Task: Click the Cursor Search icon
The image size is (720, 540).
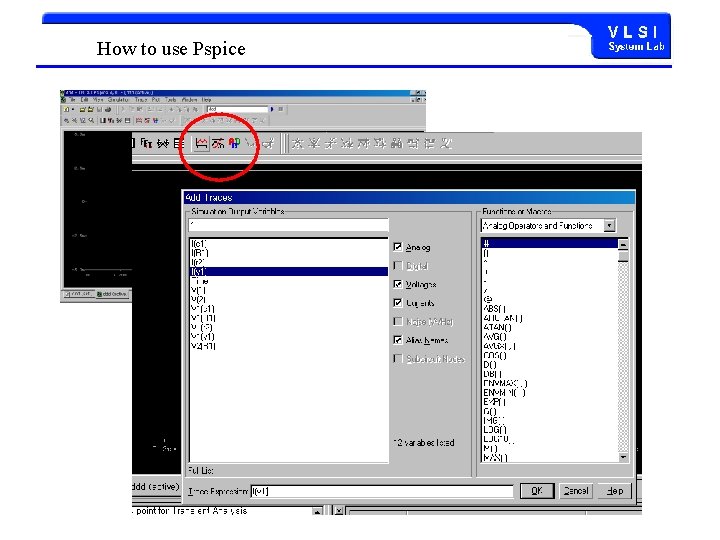Action: [397, 143]
